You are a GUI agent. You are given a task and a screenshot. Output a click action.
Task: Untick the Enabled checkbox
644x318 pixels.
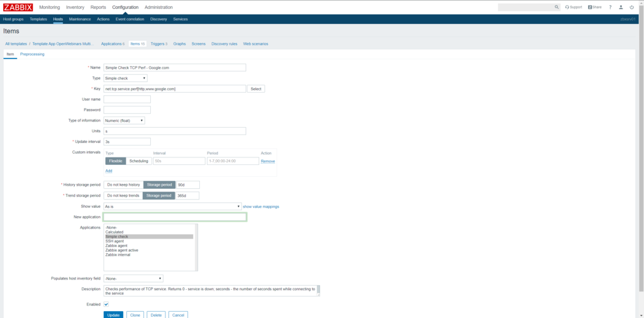(106, 304)
